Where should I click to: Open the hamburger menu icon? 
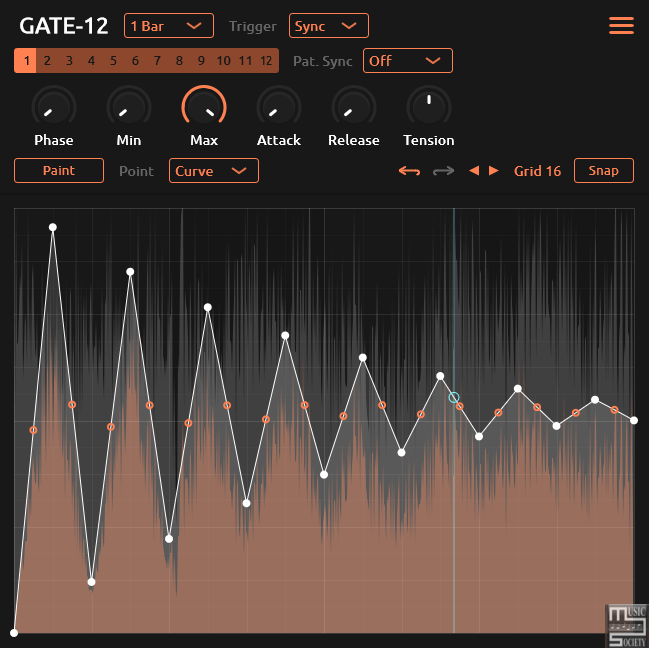click(621, 26)
